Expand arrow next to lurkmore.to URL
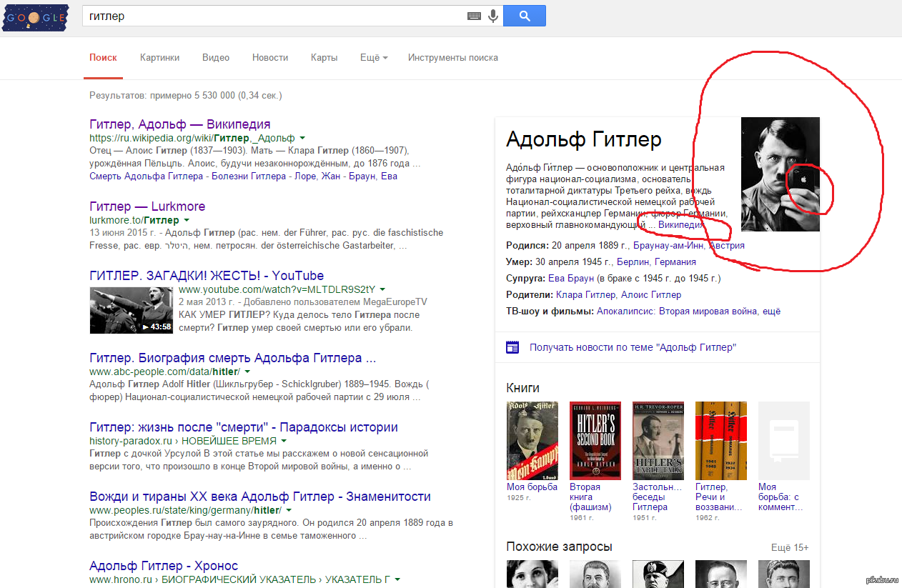The height and width of the screenshot is (588, 902). pyautogui.click(x=187, y=220)
